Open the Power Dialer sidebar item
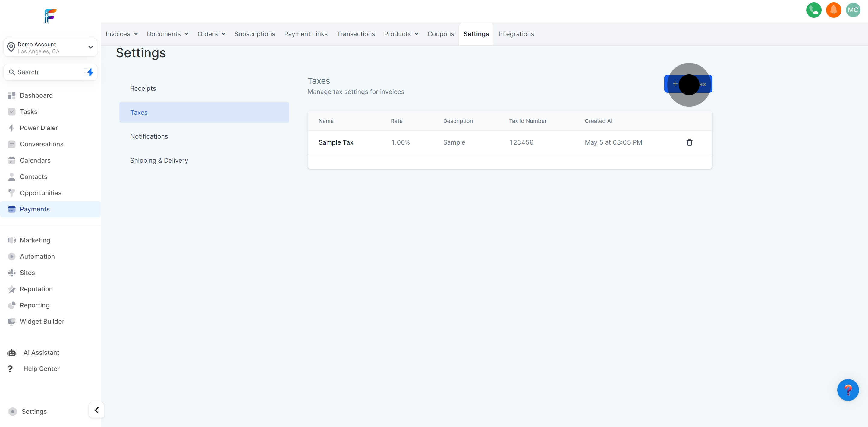The height and width of the screenshot is (427, 868). (39, 128)
